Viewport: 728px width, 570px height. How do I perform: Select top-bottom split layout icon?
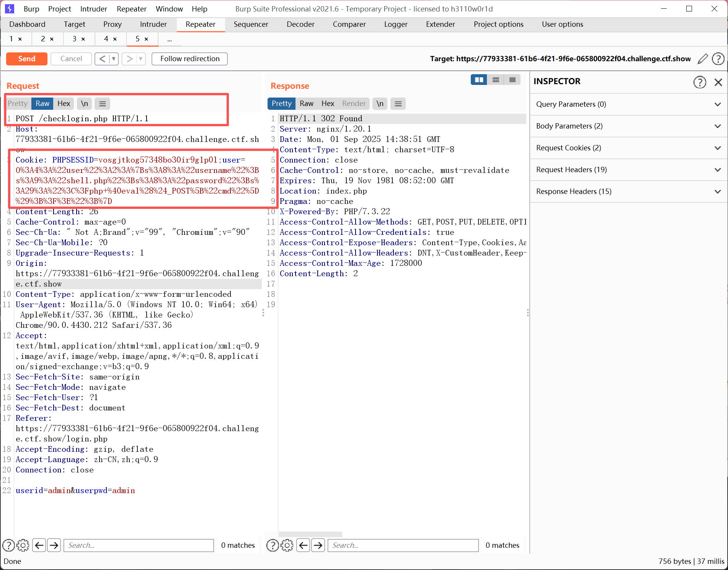tap(496, 80)
